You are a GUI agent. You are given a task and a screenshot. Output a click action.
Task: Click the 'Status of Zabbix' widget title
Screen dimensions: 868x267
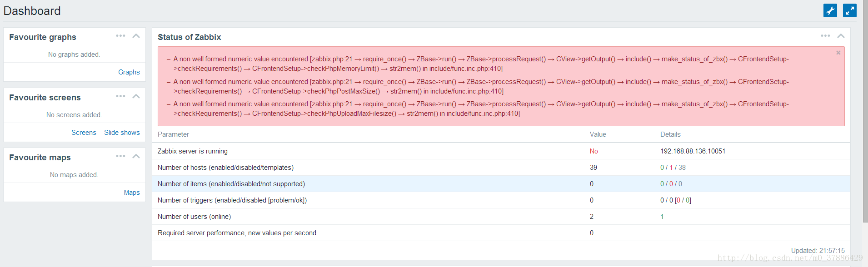(190, 37)
